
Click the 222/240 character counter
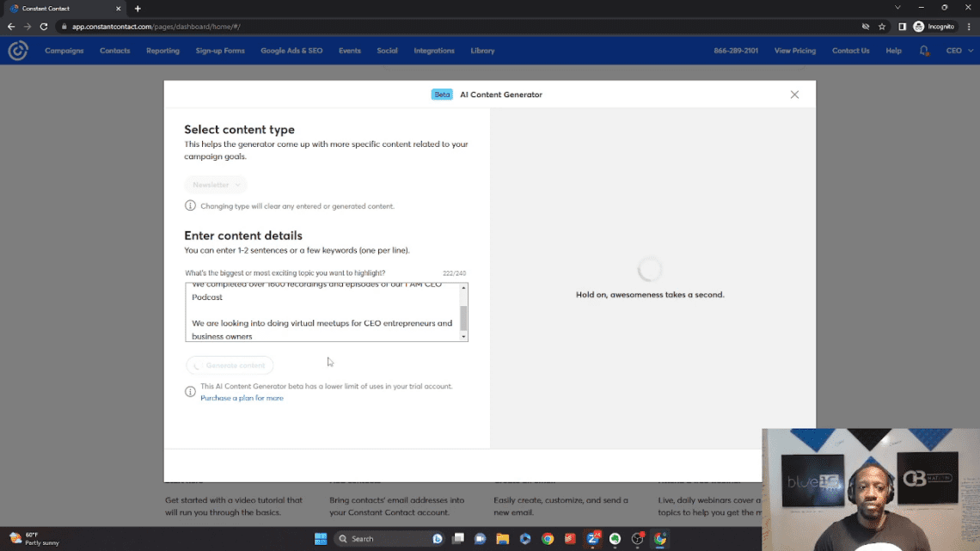coord(455,273)
